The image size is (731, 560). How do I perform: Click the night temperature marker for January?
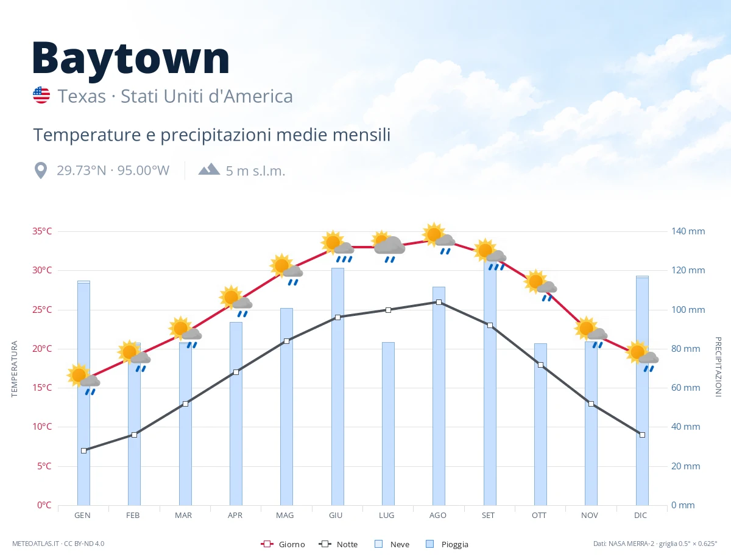83,450
